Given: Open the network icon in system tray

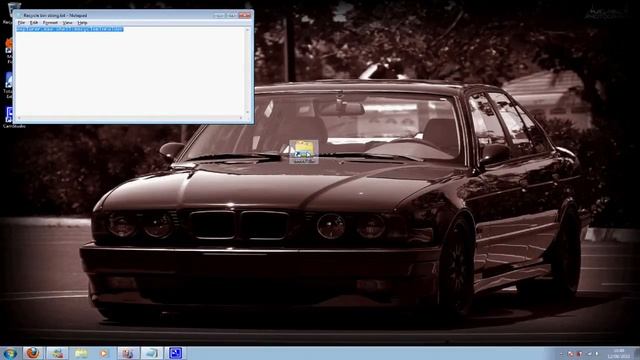Looking at the screenshot, I should coord(589,353).
